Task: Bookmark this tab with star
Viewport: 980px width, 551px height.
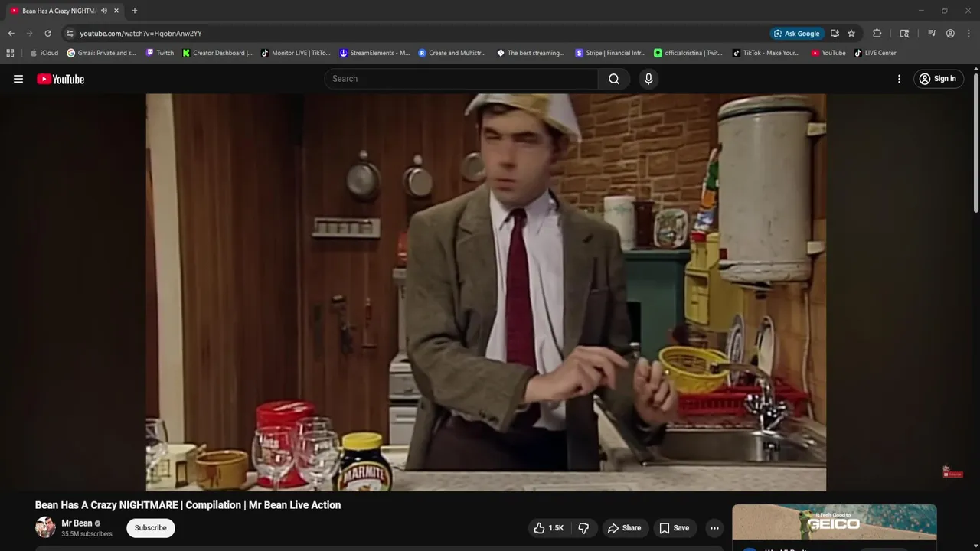Action: click(851, 34)
